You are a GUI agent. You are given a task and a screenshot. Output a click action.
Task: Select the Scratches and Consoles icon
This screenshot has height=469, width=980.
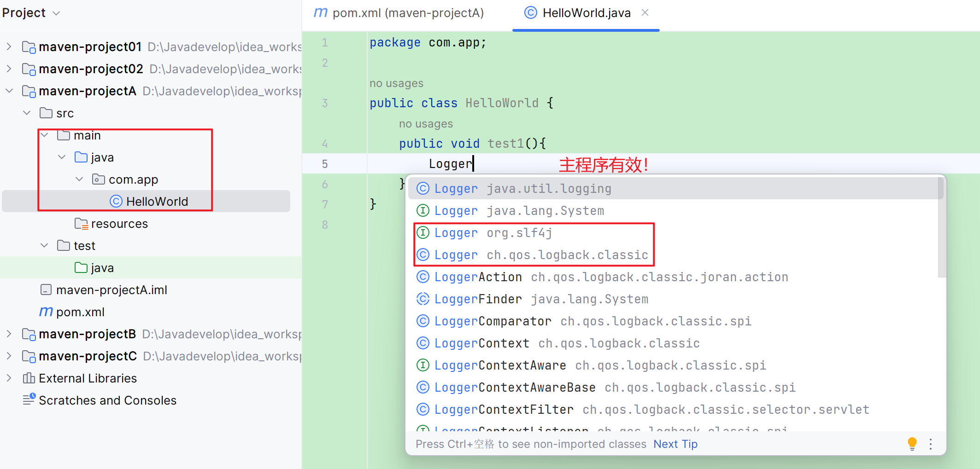pyautogui.click(x=29, y=399)
